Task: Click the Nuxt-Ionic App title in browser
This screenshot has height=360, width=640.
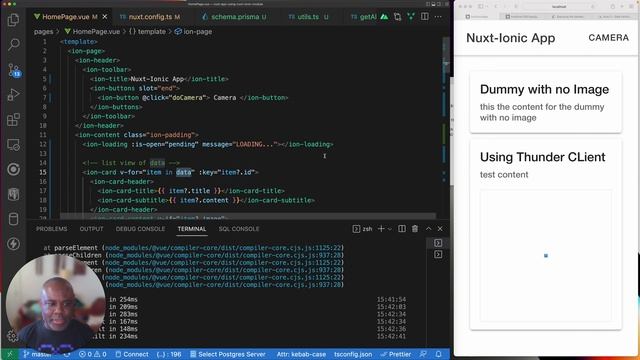Action: (511, 38)
